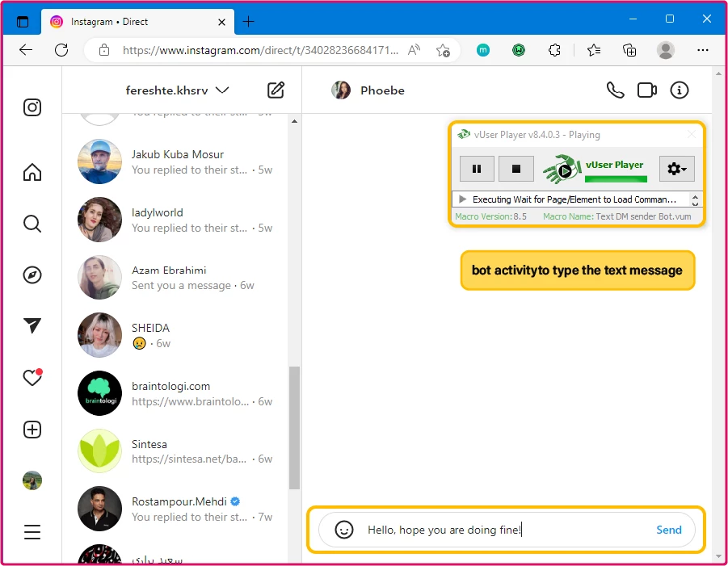Open browser Settings and more menu
This screenshot has height=566, width=728.
pos(703,49)
